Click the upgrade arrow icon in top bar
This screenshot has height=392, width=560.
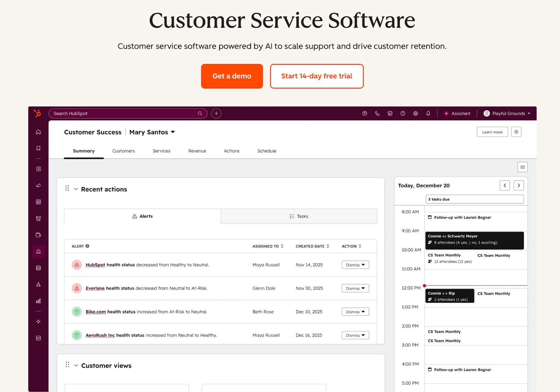coord(365,113)
